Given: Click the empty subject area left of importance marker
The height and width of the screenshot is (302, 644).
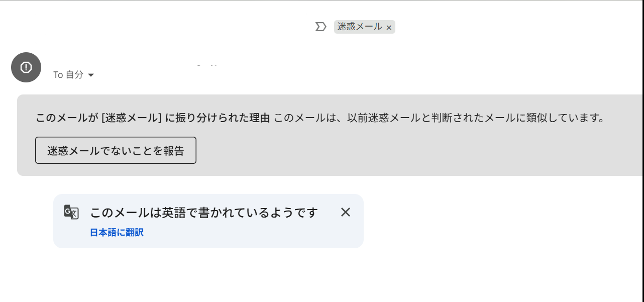Looking at the screenshot, I should point(176,27).
